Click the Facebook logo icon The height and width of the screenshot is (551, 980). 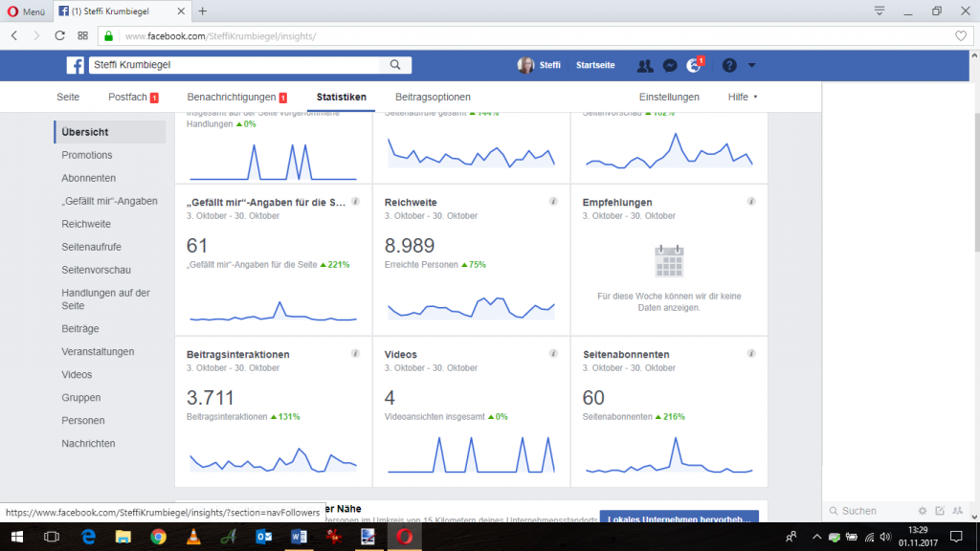75,65
